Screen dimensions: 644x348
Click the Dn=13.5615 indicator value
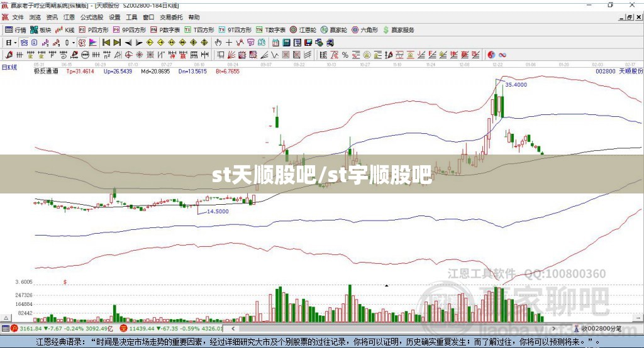pyautogui.click(x=192, y=71)
